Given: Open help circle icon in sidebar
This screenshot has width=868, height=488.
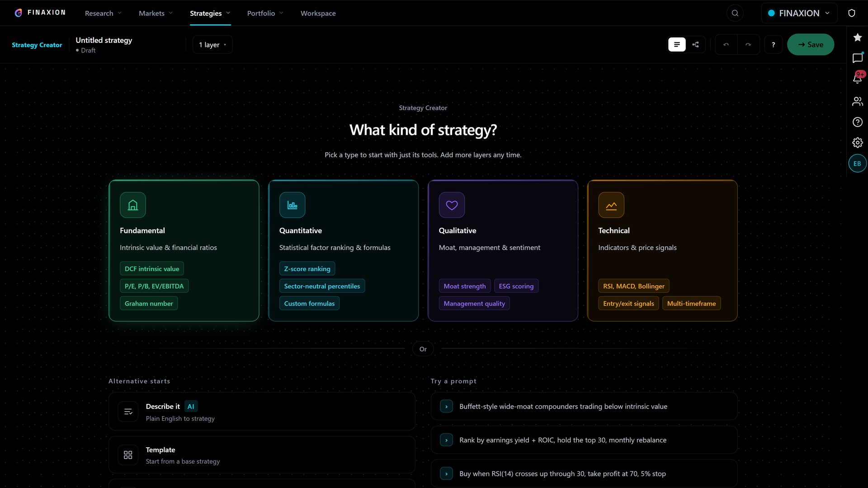Looking at the screenshot, I should [x=858, y=122].
